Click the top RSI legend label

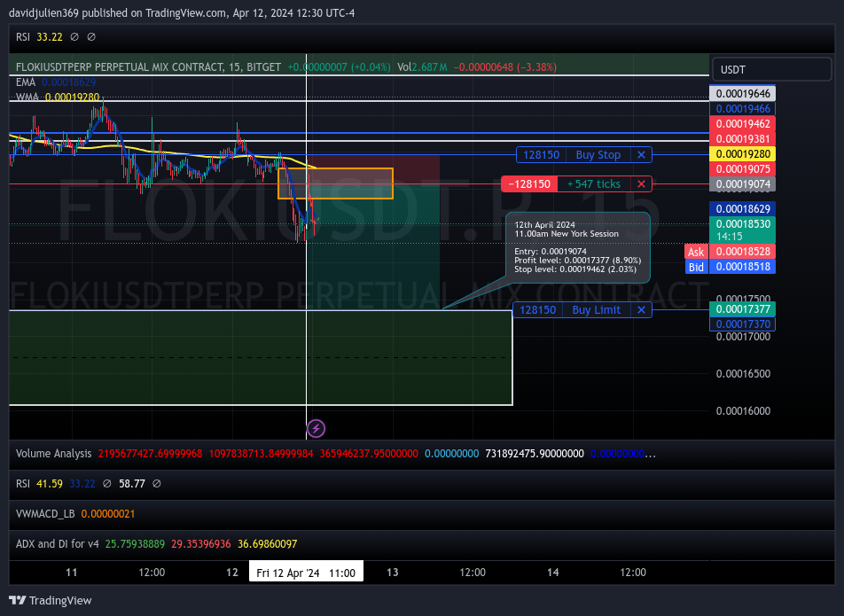(23, 37)
